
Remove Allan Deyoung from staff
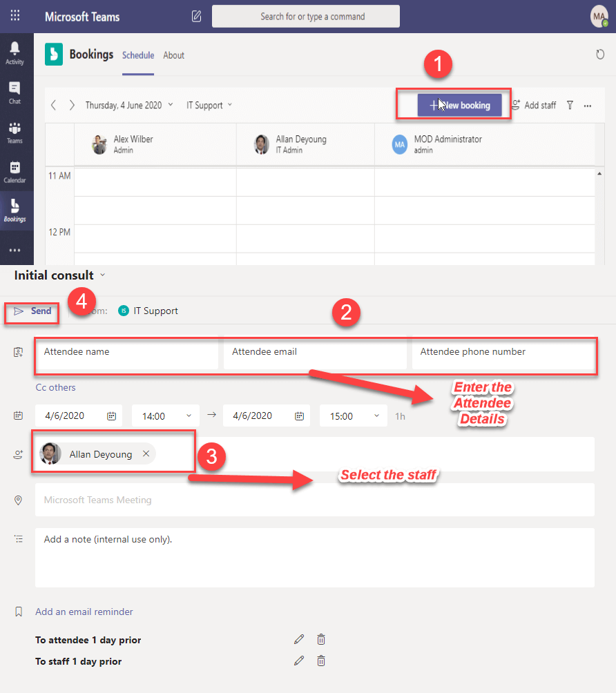(x=146, y=453)
